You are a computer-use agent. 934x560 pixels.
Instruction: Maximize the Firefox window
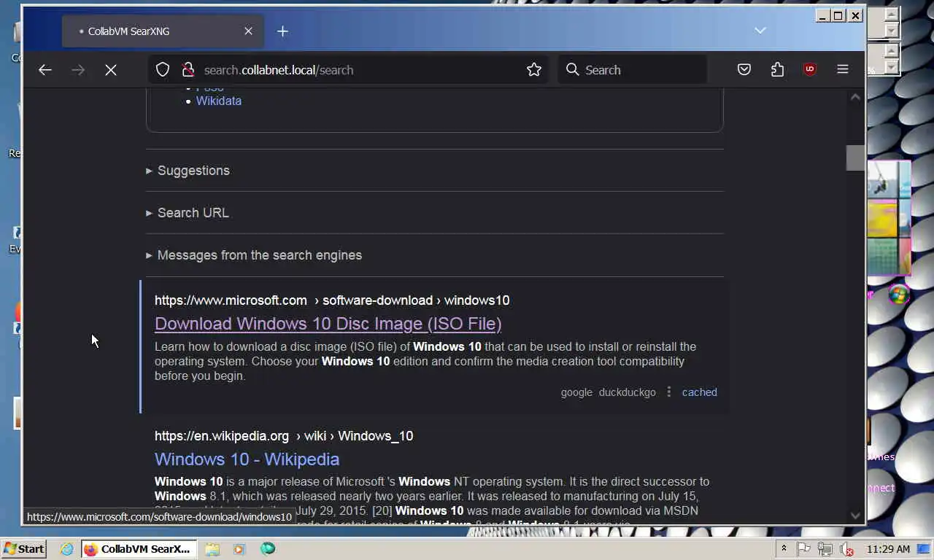tap(838, 15)
